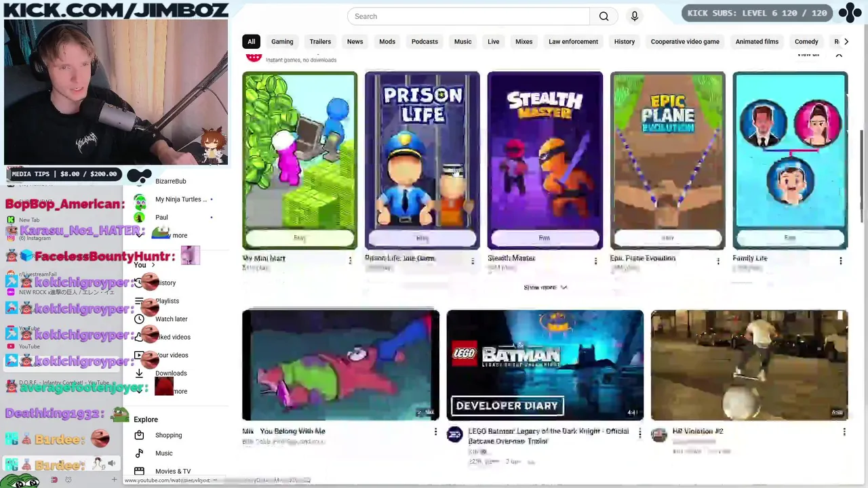Open Watch later in sidebar
This screenshot has height=488, width=868.
pos(171,319)
